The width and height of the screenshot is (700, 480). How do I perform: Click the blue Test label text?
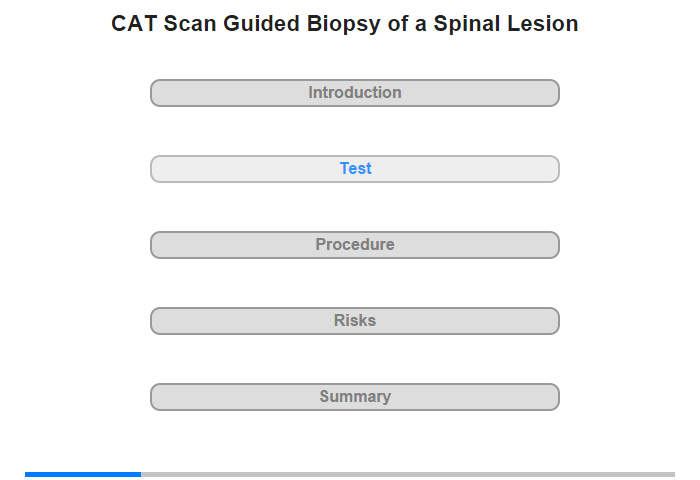coord(355,168)
